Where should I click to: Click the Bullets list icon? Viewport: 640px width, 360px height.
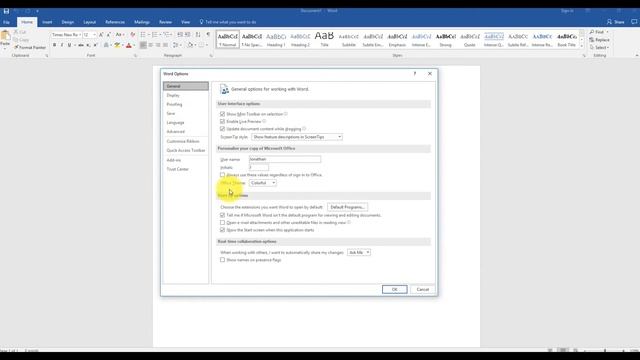coord(143,35)
